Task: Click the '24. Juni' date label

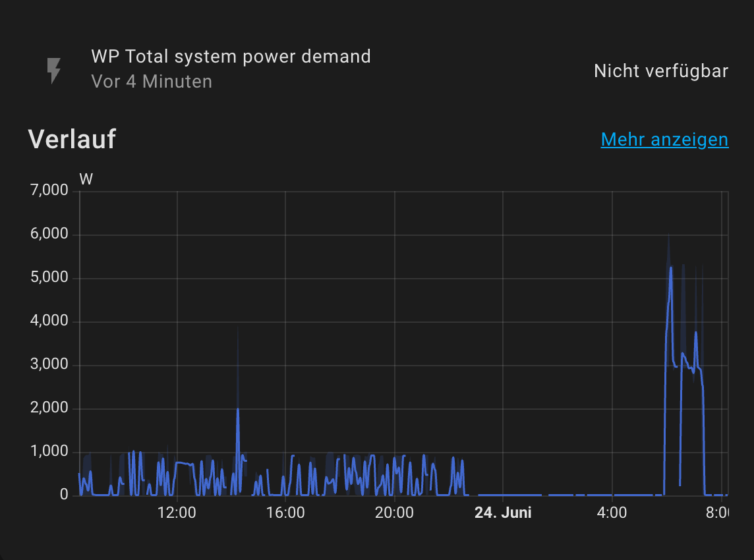Action: [x=503, y=513]
